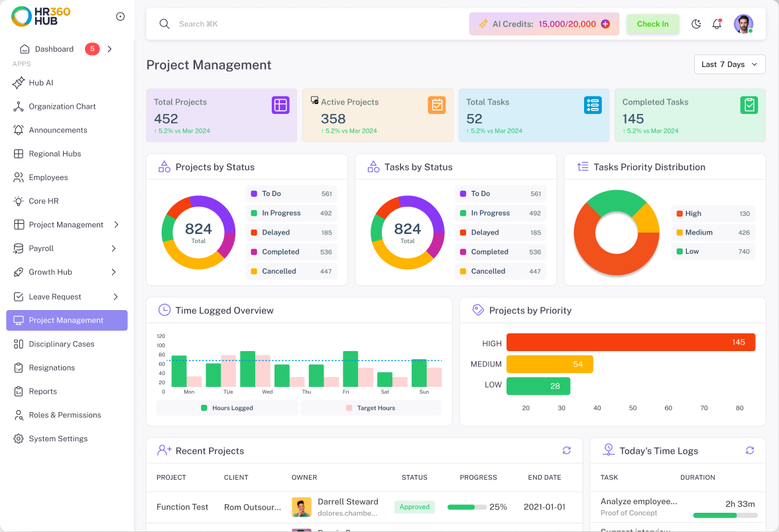Click the Leave Request checkbox icon
The height and width of the screenshot is (532, 779).
(x=19, y=297)
